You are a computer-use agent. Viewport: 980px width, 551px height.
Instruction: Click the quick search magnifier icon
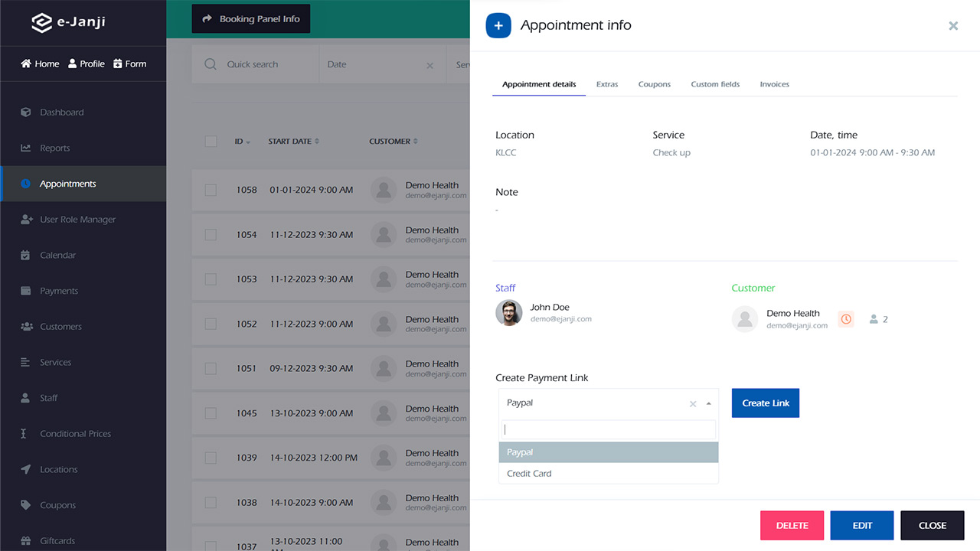pyautogui.click(x=211, y=64)
